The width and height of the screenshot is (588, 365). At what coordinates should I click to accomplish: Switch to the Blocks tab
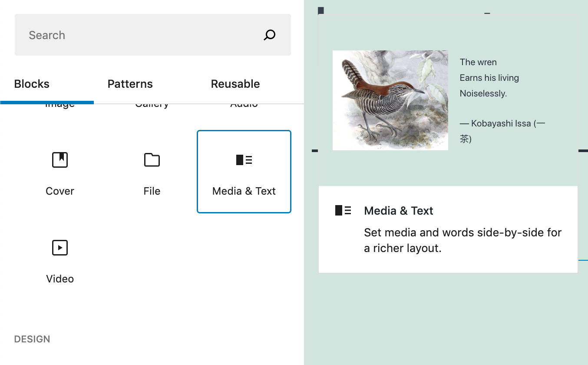32,84
